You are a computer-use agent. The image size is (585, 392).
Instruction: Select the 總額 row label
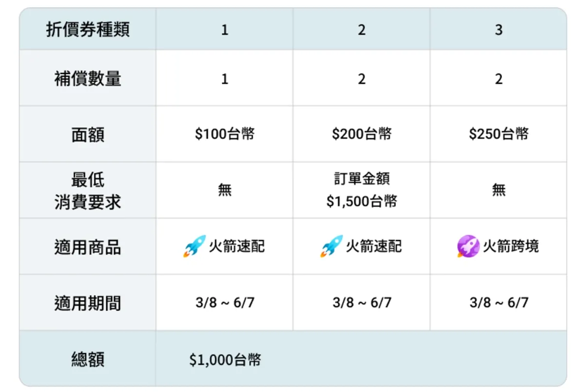tap(88, 360)
